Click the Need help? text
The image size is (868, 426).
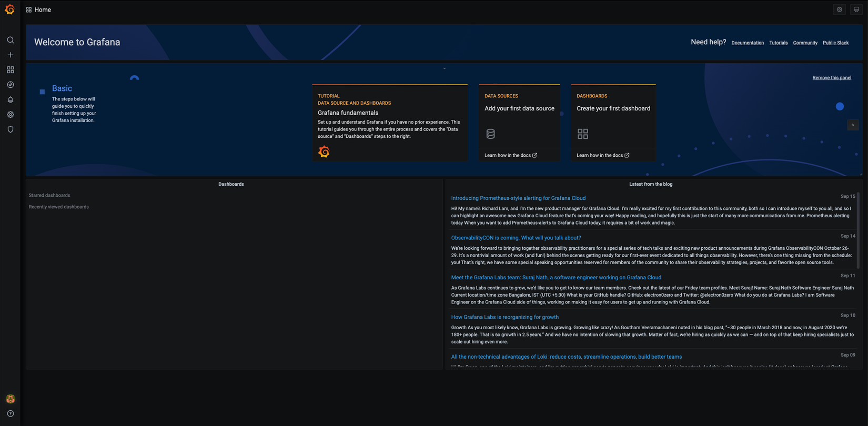[708, 42]
